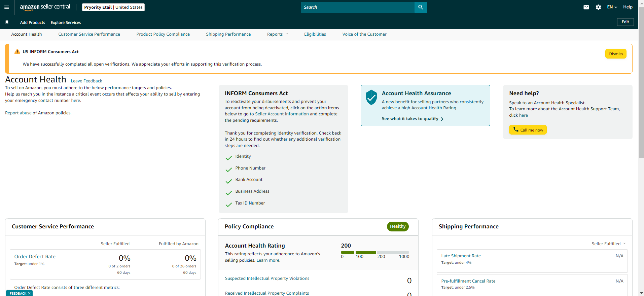Click the Call me now button
Screen dimensions: 644x296
coord(528,130)
